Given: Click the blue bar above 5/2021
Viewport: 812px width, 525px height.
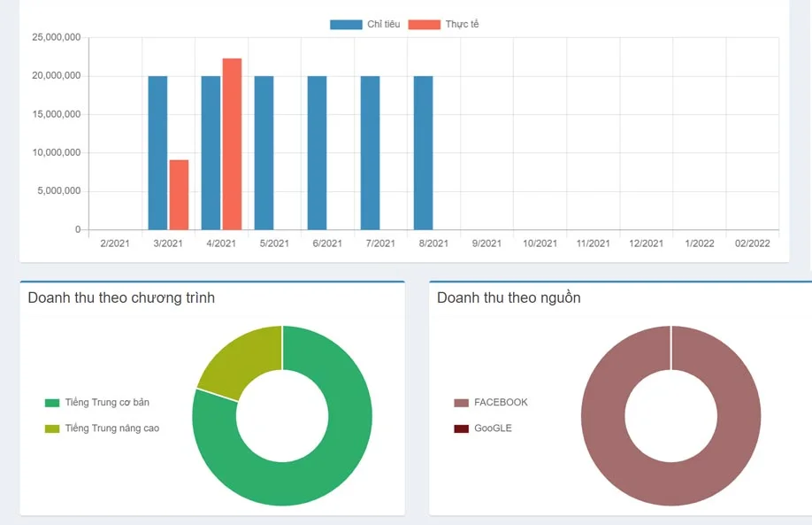Looking at the screenshot, I should [x=264, y=152].
